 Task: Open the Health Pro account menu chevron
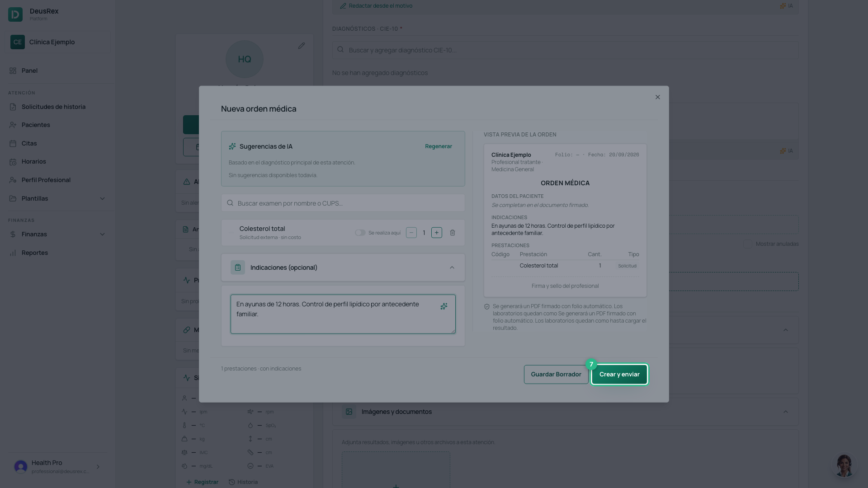pos(98,467)
